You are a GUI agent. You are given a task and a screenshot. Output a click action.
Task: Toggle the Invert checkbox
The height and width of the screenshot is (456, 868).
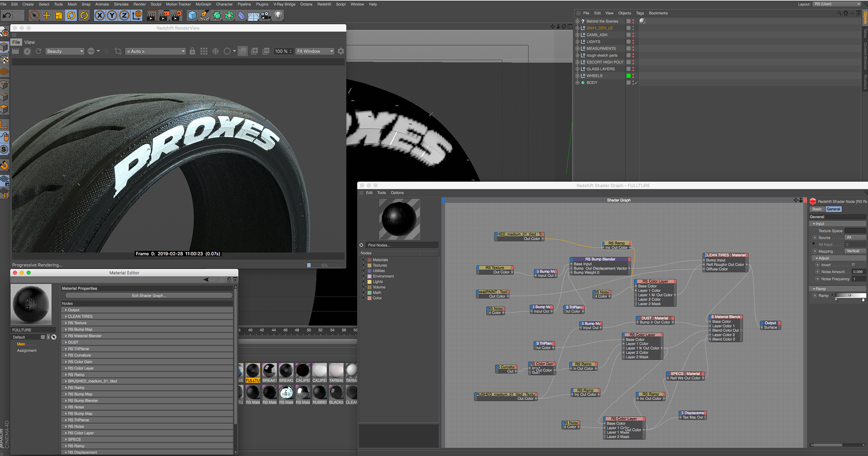pyautogui.click(x=854, y=265)
